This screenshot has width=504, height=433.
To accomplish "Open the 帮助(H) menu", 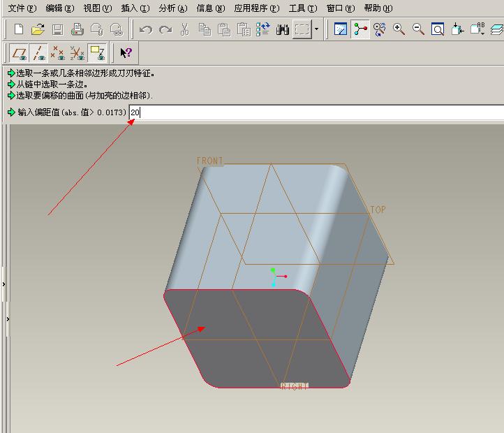I will 378,8.
